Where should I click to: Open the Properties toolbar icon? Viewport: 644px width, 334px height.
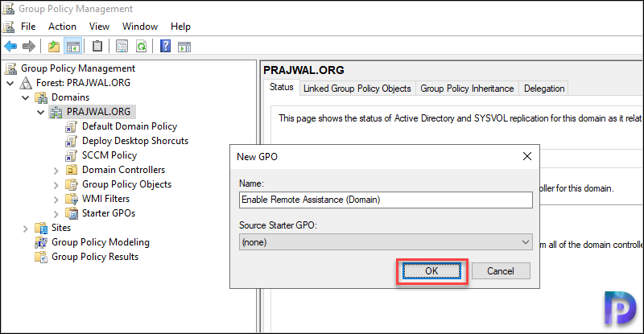coord(122,47)
